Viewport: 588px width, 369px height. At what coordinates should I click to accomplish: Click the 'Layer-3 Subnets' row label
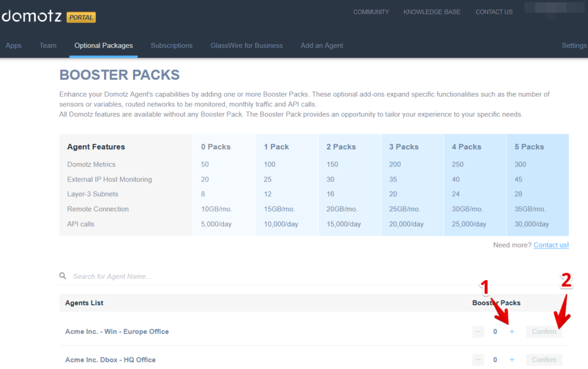[x=92, y=194]
